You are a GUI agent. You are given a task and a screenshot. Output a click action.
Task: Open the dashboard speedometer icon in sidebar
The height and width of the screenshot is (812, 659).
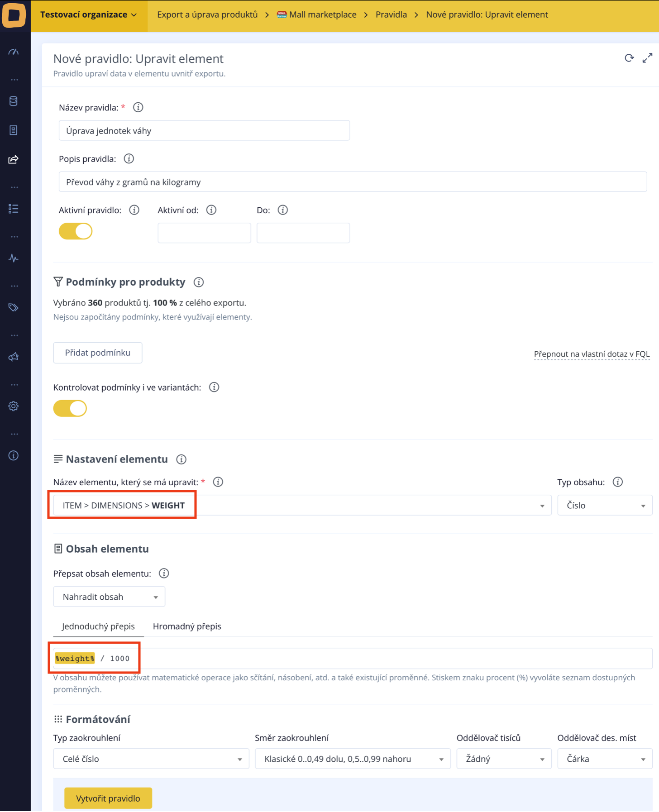14,52
